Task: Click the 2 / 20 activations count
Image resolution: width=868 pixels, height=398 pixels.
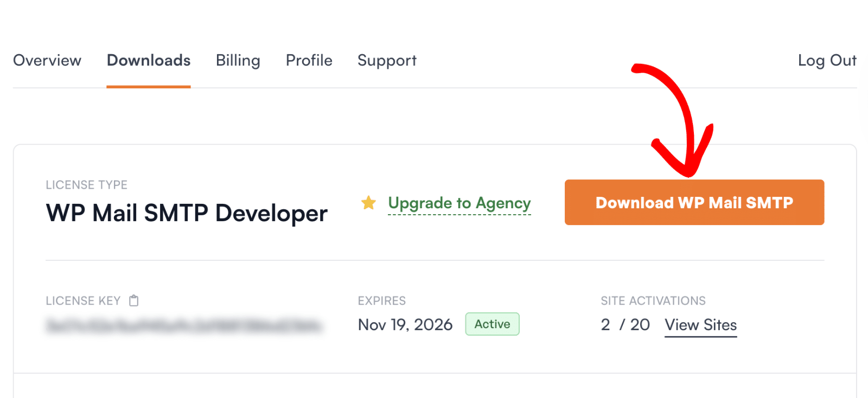Action: point(625,325)
